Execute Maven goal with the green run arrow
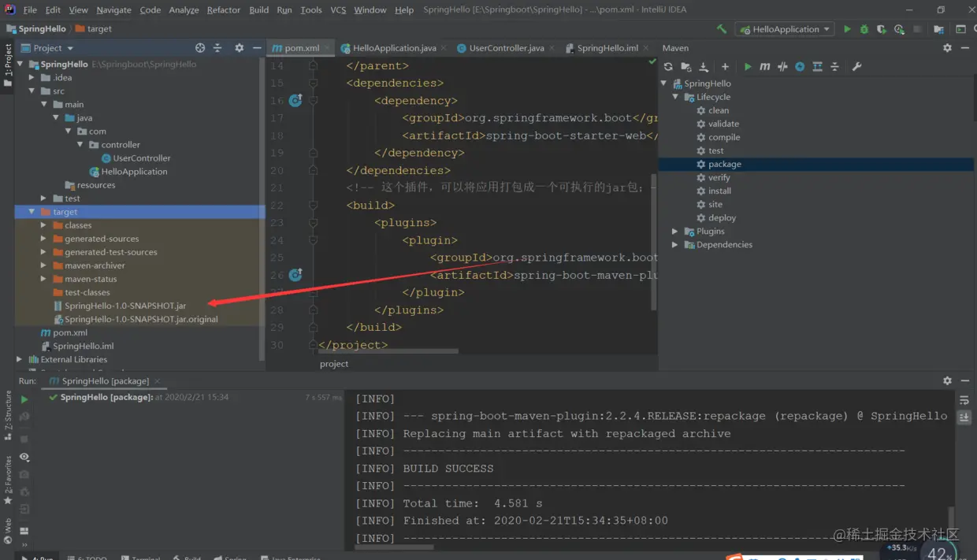977x560 pixels. pyautogui.click(x=749, y=66)
